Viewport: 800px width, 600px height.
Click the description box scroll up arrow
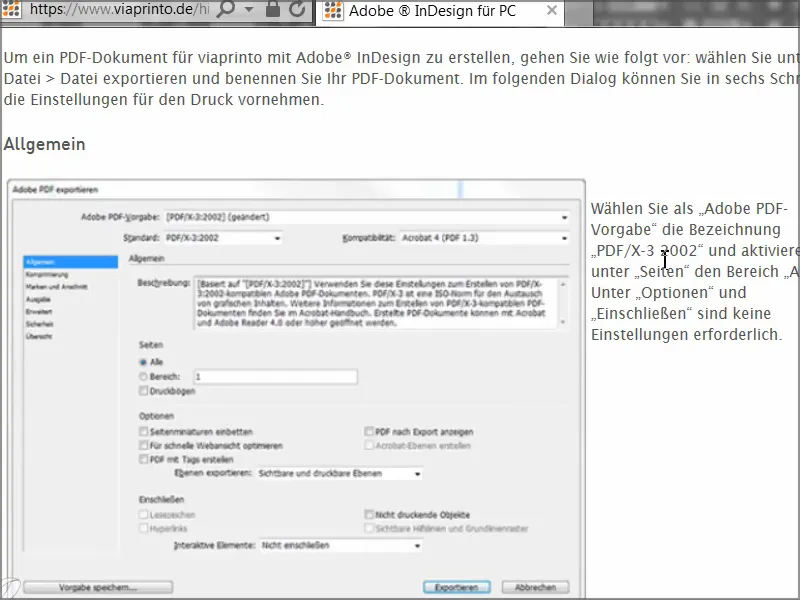point(563,284)
